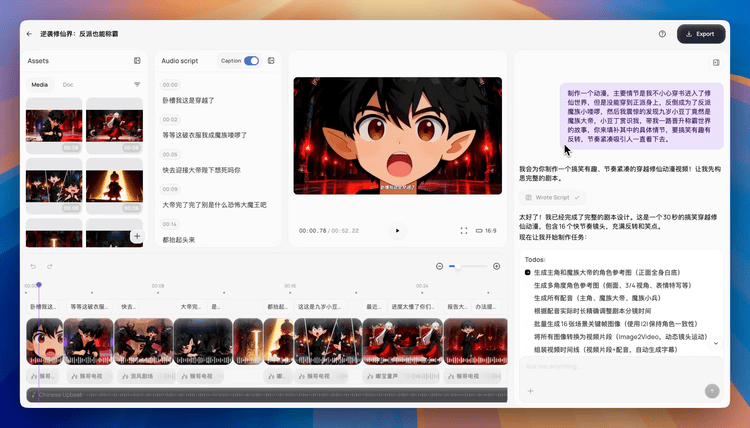This screenshot has height=428, width=750.
Task: Toggle the Caption switch off
Action: pos(251,61)
